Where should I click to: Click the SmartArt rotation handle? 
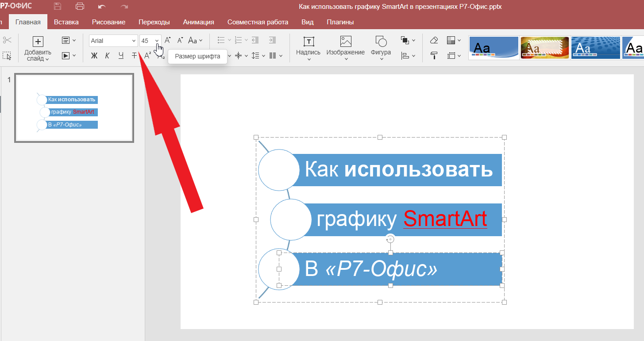tap(390, 239)
